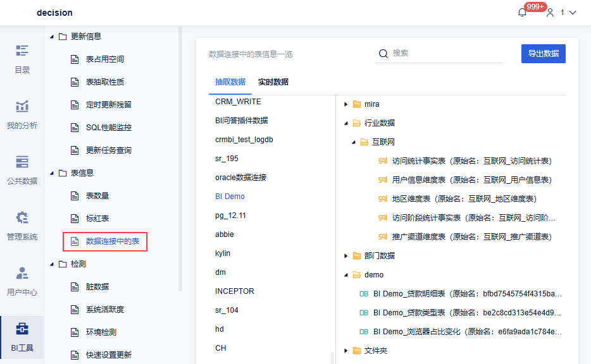
Task: Open 数据连接中的表 tree item
Action: (113, 241)
